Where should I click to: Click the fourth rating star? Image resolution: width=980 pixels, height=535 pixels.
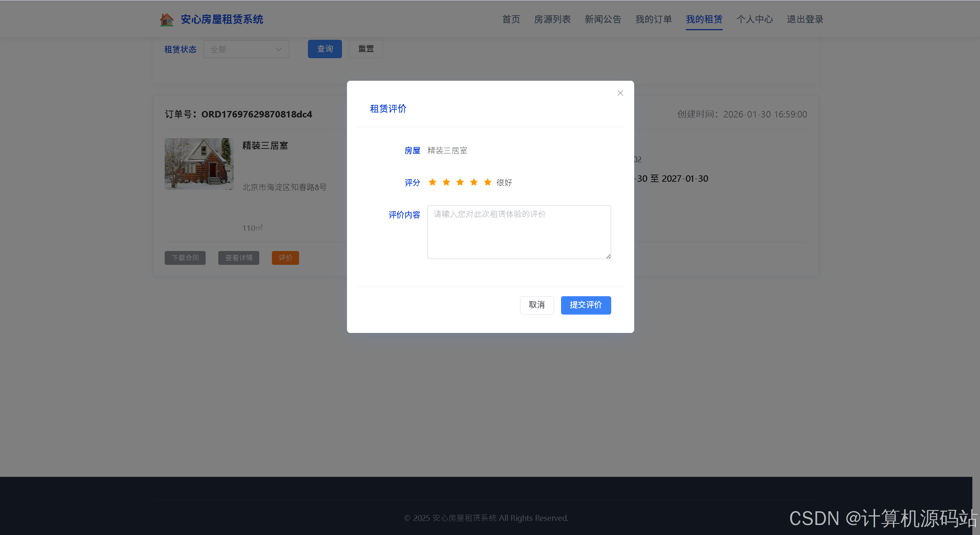point(474,182)
